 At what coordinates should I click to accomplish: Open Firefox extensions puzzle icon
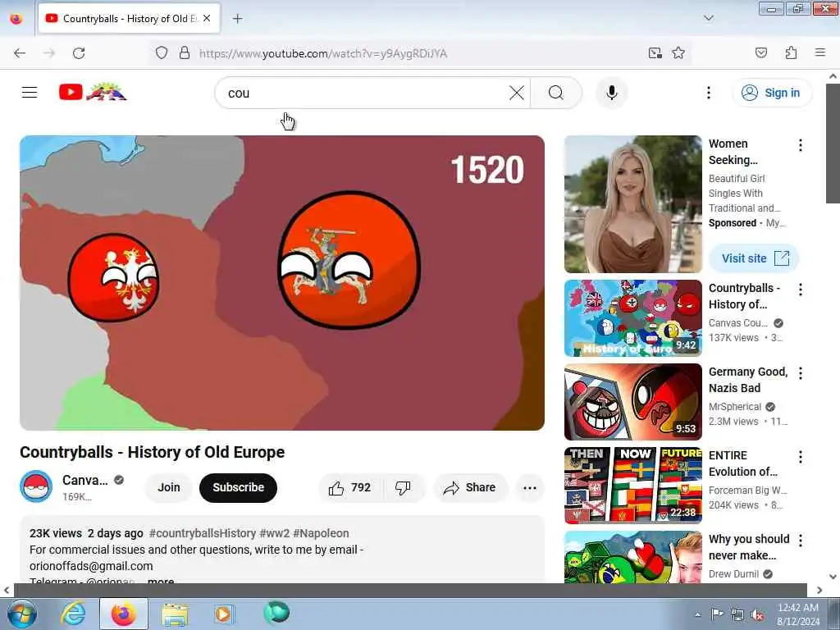click(791, 52)
